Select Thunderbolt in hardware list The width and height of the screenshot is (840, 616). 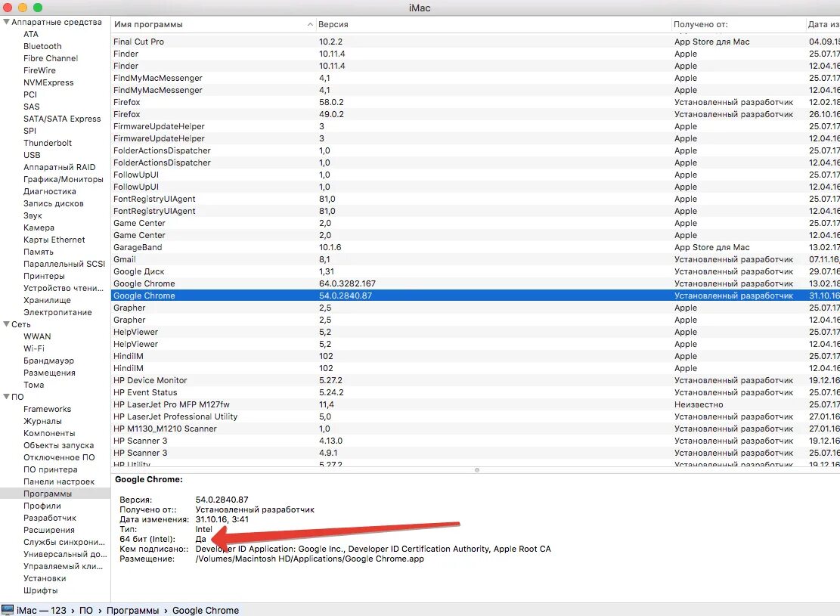47,143
